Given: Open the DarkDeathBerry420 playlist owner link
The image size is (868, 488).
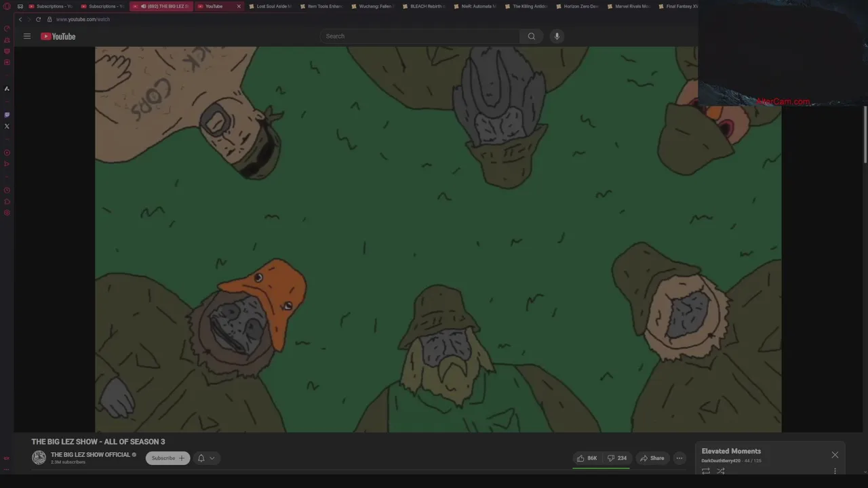Looking at the screenshot, I should pyautogui.click(x=721, y=461).
